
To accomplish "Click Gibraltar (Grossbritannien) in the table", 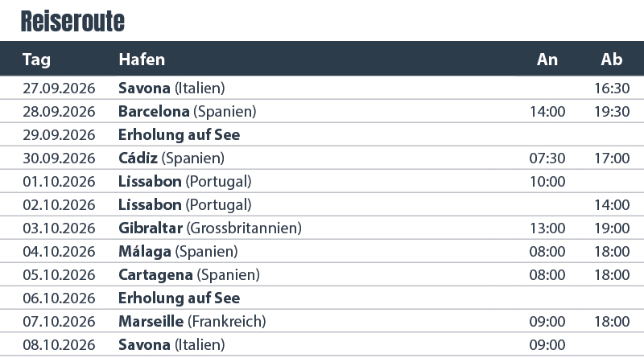I will point(209,228).
